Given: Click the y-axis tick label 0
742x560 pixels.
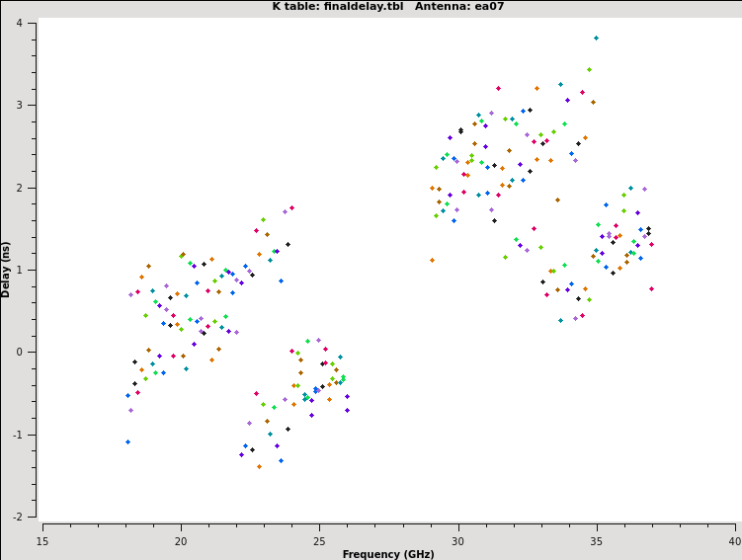Looking at the screenshot, I should 20,353.
